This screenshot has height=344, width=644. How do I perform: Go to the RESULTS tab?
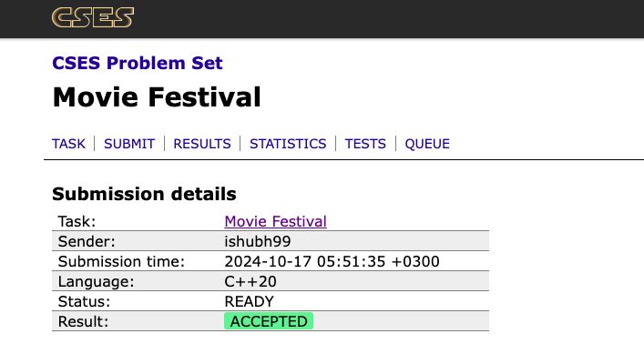[x=202, y=144]
